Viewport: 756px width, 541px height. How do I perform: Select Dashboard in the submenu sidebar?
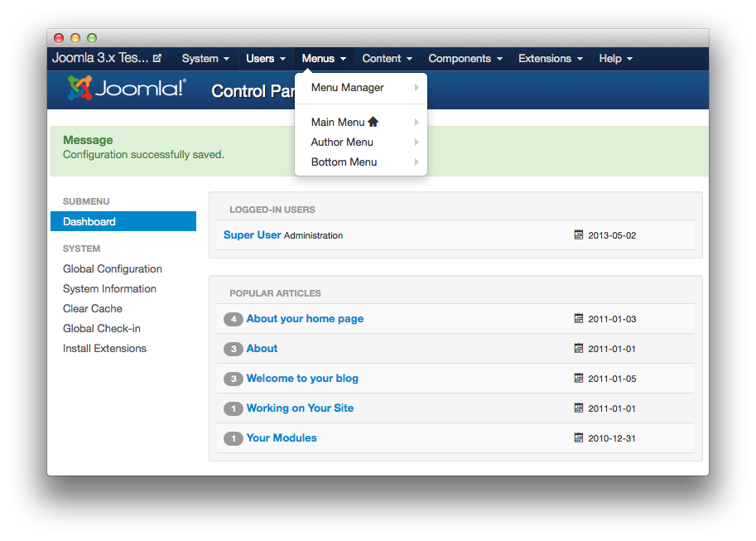pyautogui.click(x=89, y=222)
